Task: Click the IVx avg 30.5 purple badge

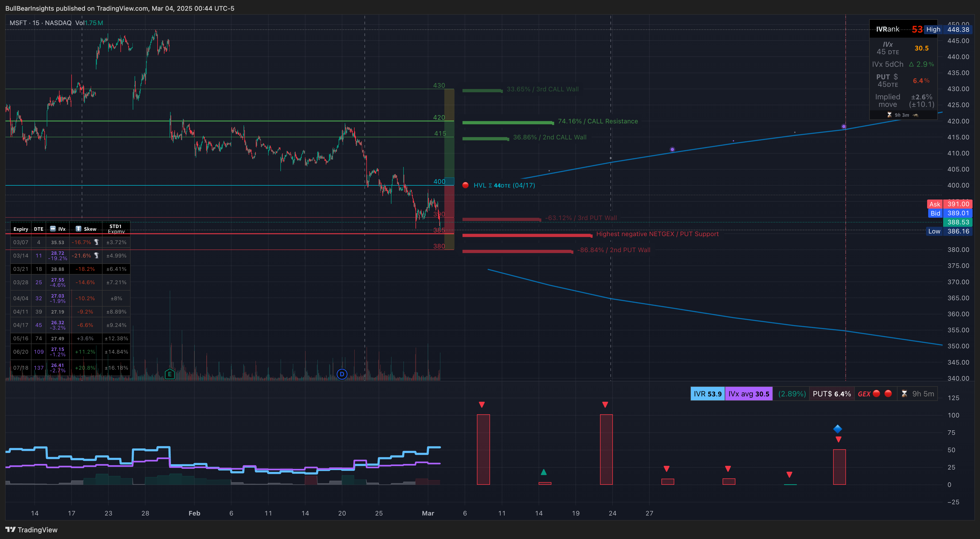Action: click(749, 394)
